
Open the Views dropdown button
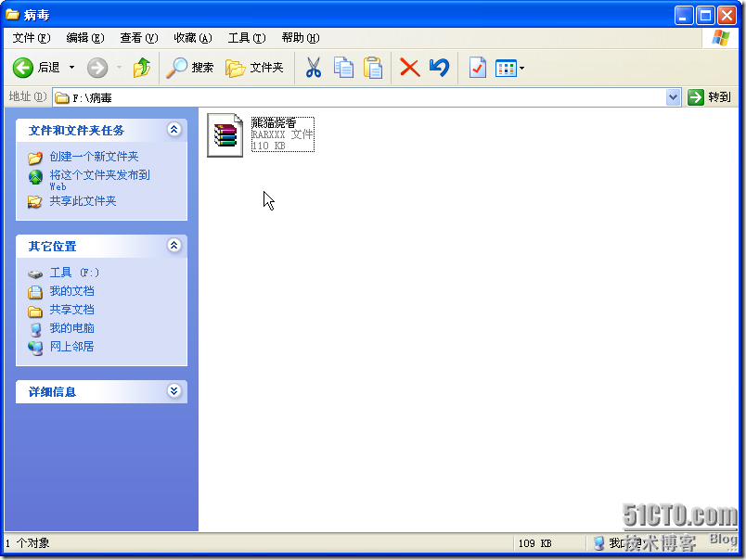pyautogui.click(x=509, y=68)
